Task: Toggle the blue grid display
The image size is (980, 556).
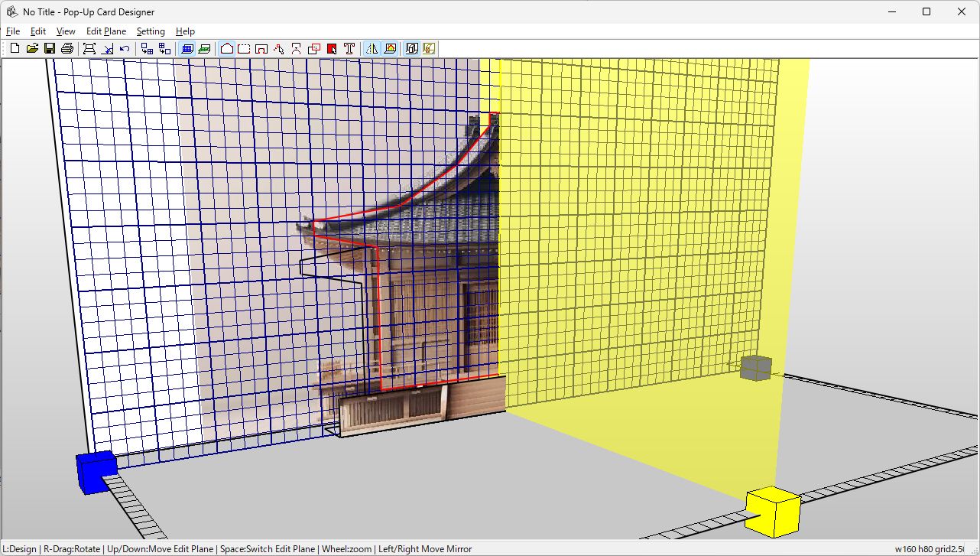Action: 187,47
